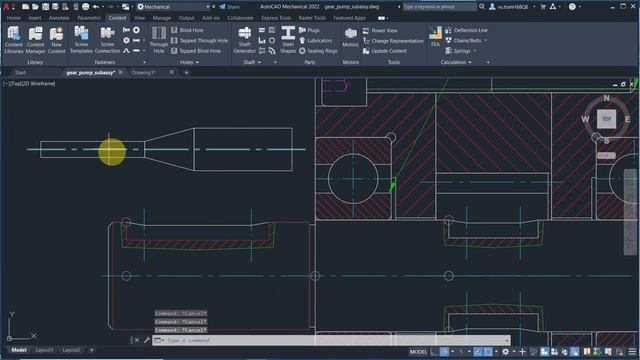640x360 pixels.
Task: Select Tapped Blind Hole
Action: click(x=196, y=51)
